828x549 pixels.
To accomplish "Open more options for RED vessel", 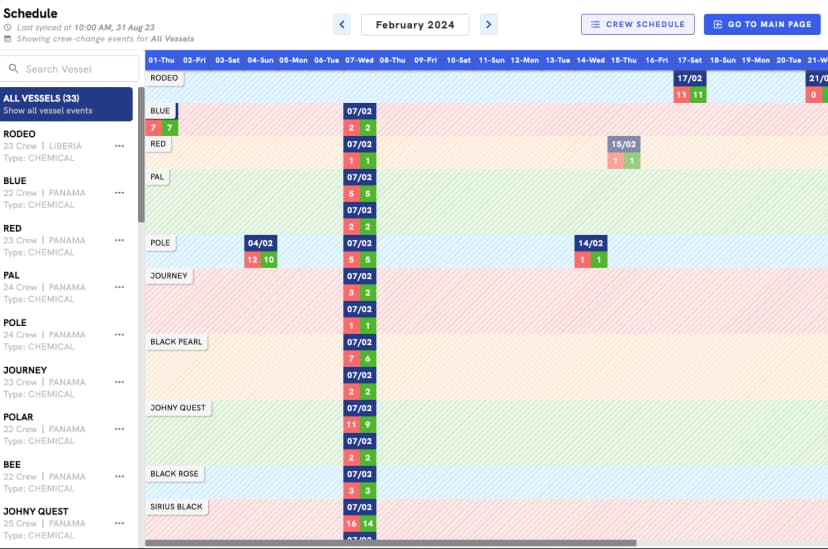I will click(119, 240).
